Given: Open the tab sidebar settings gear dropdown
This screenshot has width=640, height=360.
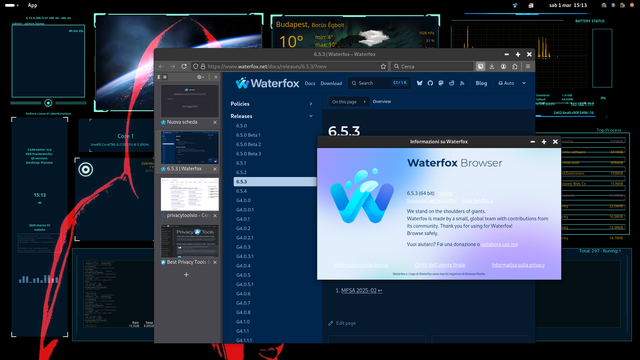Looking at the screenshot, I should click(x=201, y=77).
